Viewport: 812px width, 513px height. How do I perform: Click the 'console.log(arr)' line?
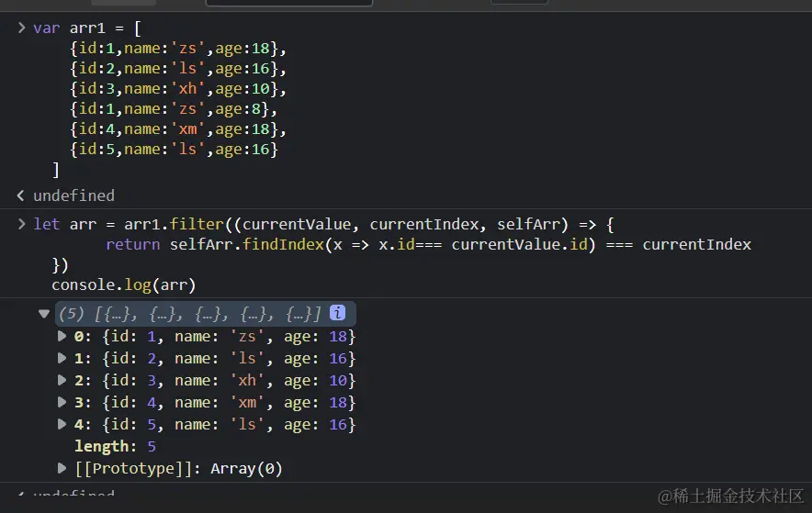point(124,284)
